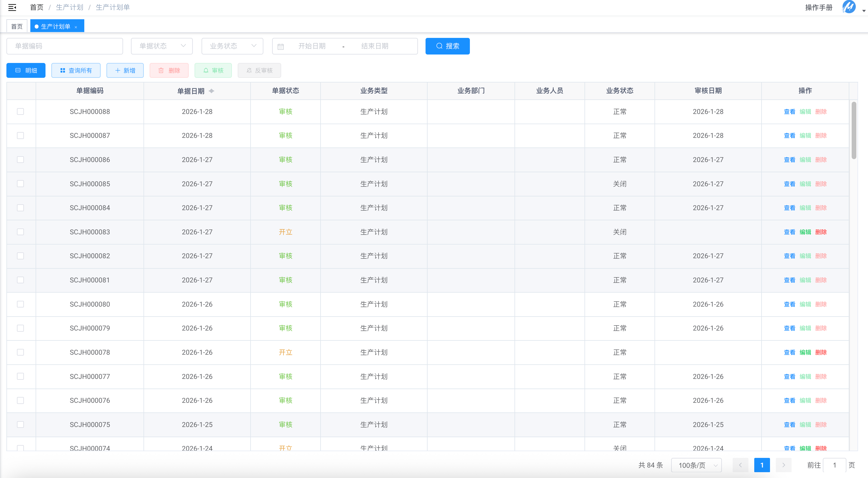The height and width of the screenshot is (478, 868).
Task: Switch to the 首页 tab
Action: (x=17, y=27)
